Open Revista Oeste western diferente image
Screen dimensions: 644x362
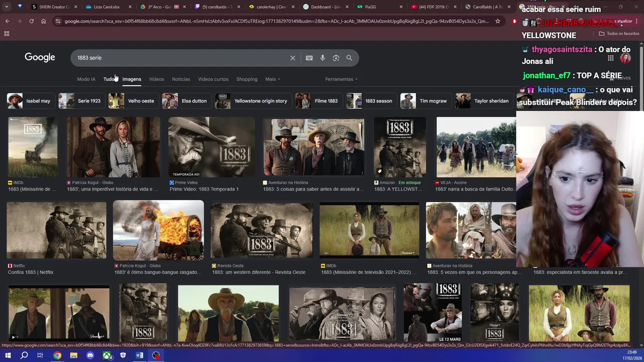262,230
